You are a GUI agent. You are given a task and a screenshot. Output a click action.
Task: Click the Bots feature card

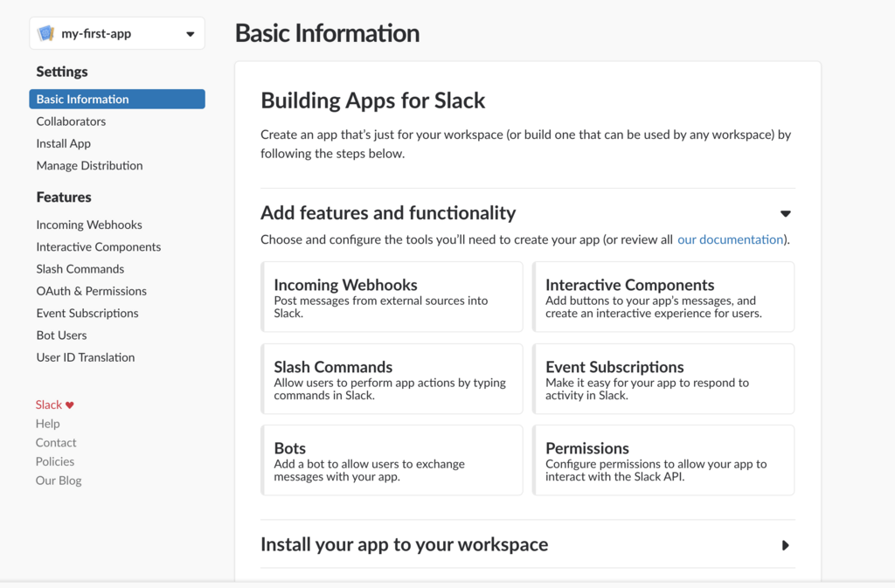point(392,460)
